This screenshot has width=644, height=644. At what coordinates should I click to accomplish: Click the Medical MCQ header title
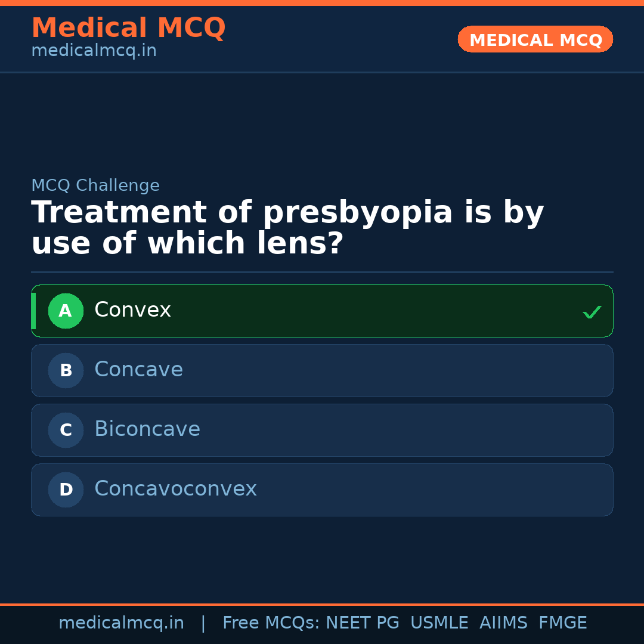click(x=128, y=28)
